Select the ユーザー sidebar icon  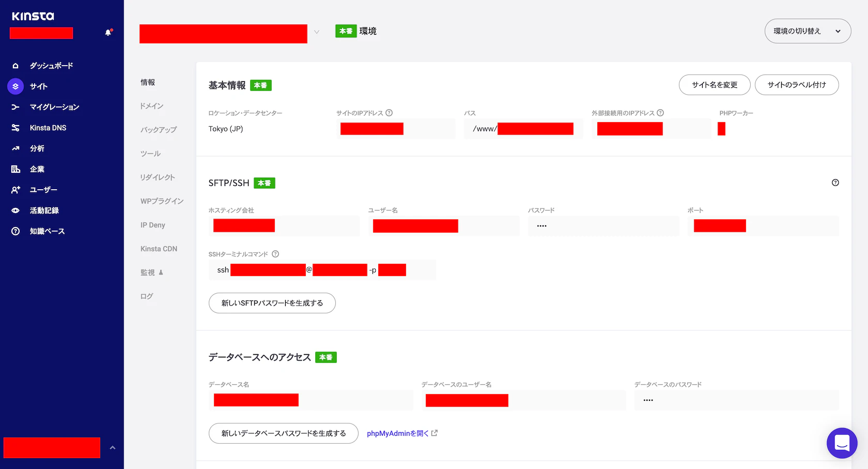[x=15, y=190]
